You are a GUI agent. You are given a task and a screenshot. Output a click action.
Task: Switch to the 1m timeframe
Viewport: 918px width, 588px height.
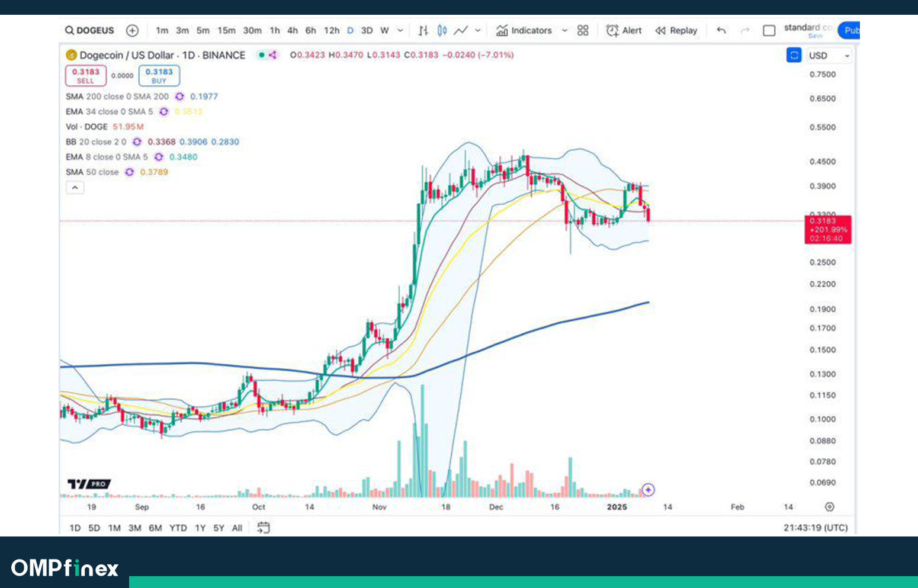(162, 30)
